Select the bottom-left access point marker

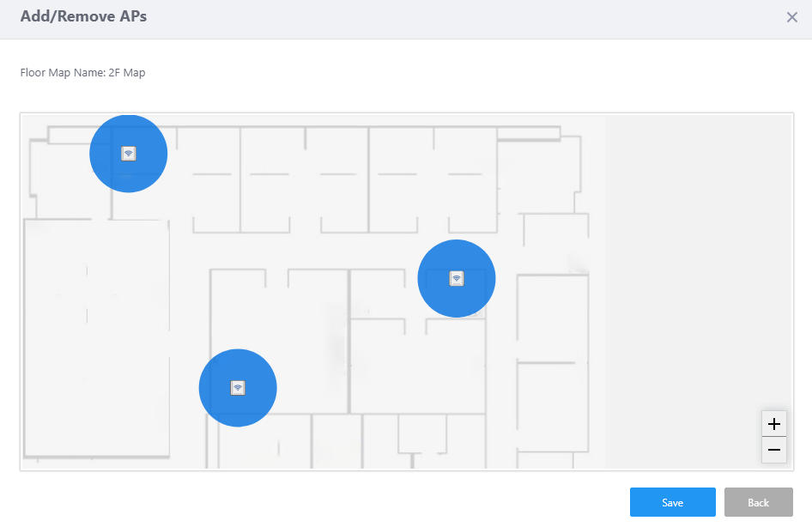[238, 388]
